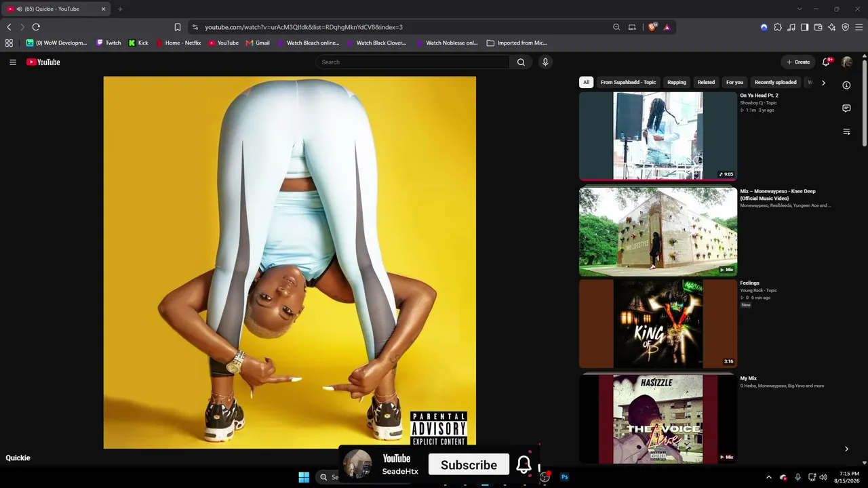Image resolution: width=868 pixels, height=488 pixels.
Task: Open Brave Rewards triangle icon
Action: point(667,27)
